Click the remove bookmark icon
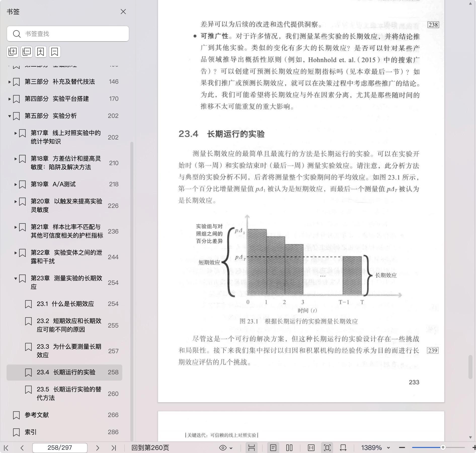 (x=55, y=52)
